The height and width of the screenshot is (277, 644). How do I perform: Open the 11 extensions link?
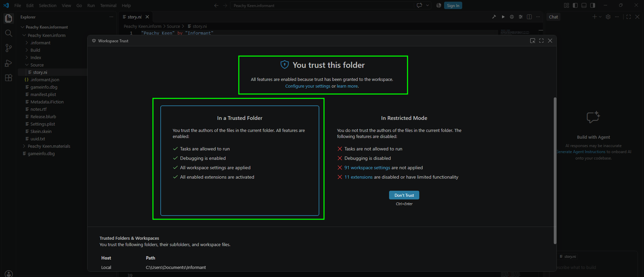(359, 177)
